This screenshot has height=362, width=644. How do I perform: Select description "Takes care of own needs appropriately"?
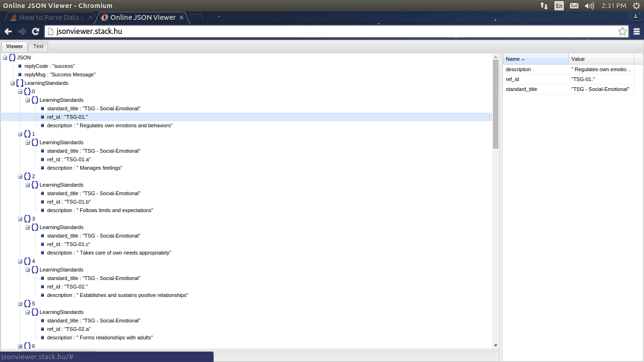(109, 253)
